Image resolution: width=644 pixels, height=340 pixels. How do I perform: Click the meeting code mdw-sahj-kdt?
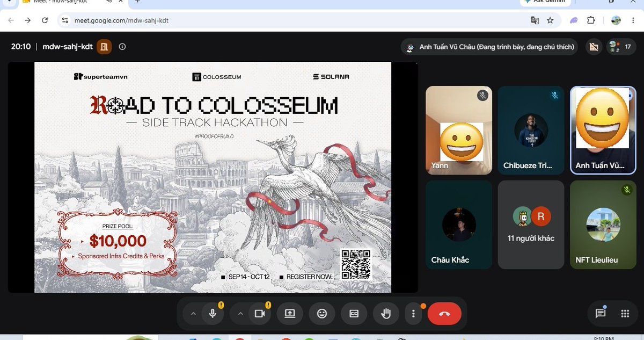(68, 47)
